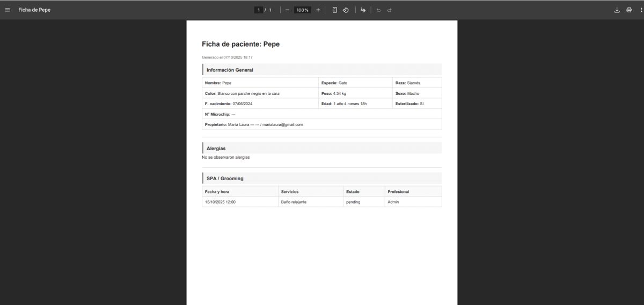Print the PDF document

point(629,10)
